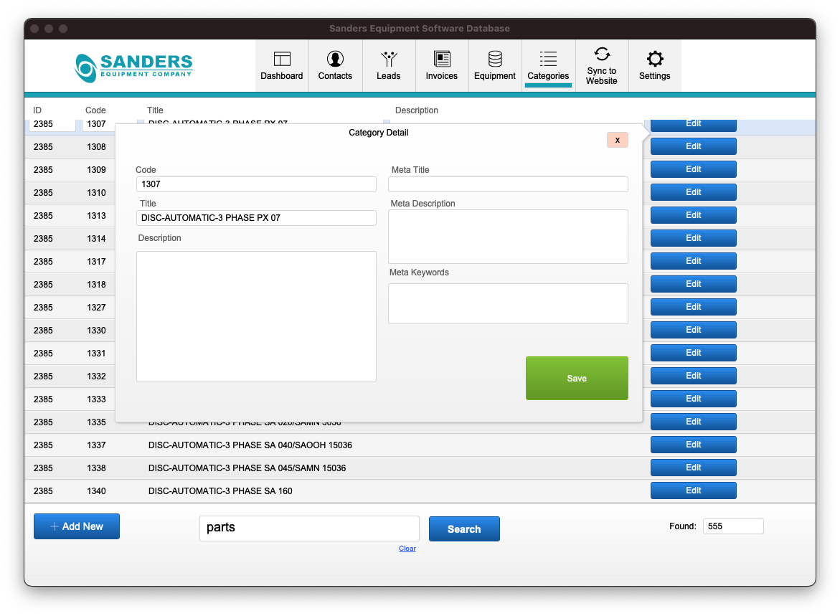Viewport: 840px width, 616px height.
Task: Open the Leads section icon
Action: (x=388, y=60)
